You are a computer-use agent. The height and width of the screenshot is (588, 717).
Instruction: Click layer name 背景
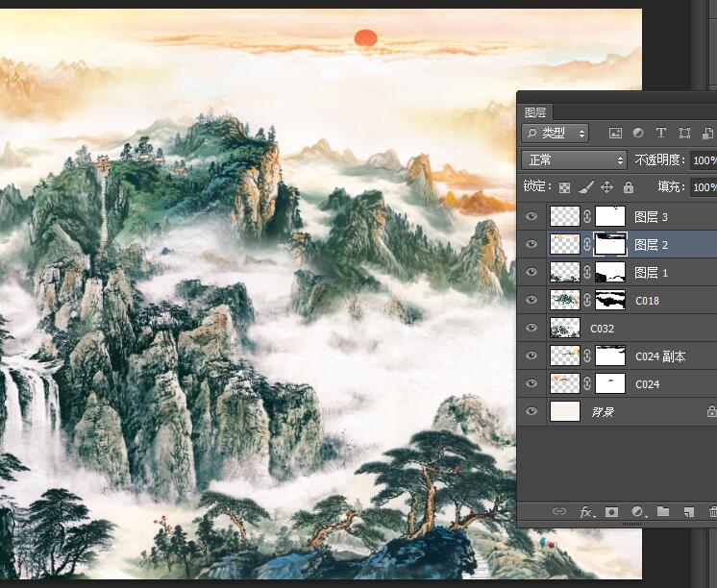pyautogui.click(x=603, y=412)
